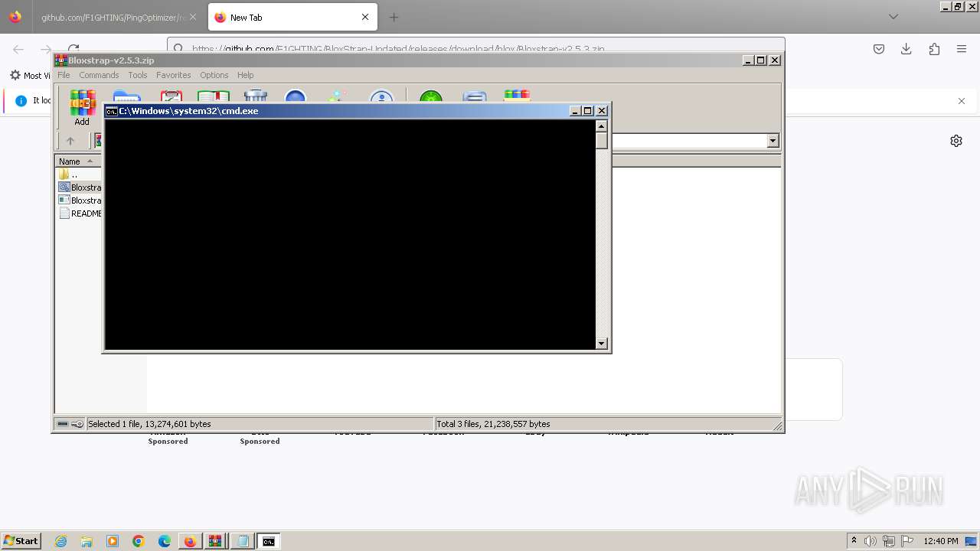The height and width of the screenshot is (551, 980).
Task: Reload the current Firefox page
Action: [x=73, y=49]
